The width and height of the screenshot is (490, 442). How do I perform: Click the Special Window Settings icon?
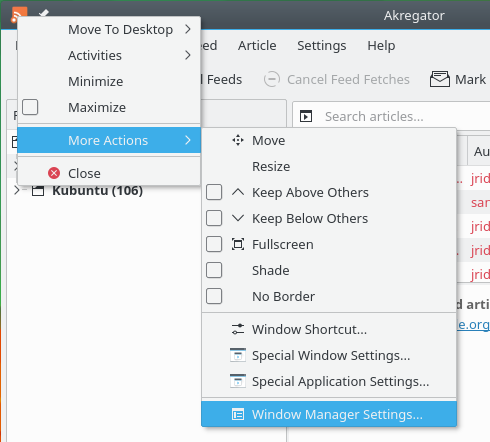238,355
